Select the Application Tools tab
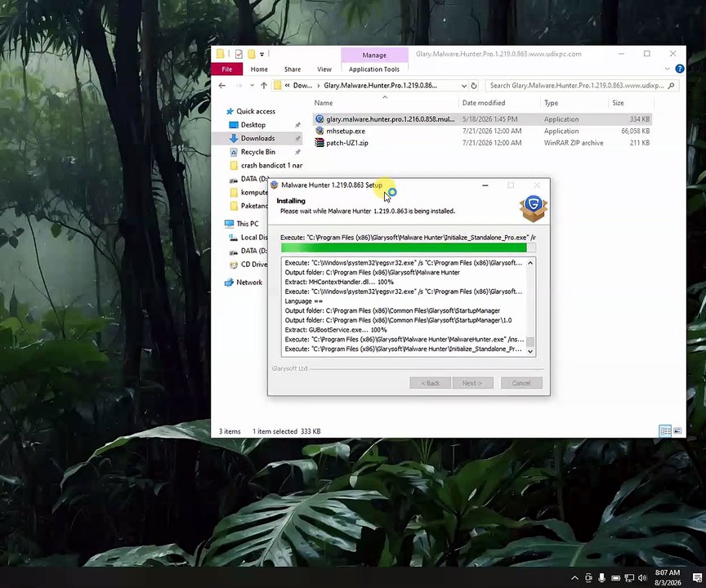 (x=373, y=69)
